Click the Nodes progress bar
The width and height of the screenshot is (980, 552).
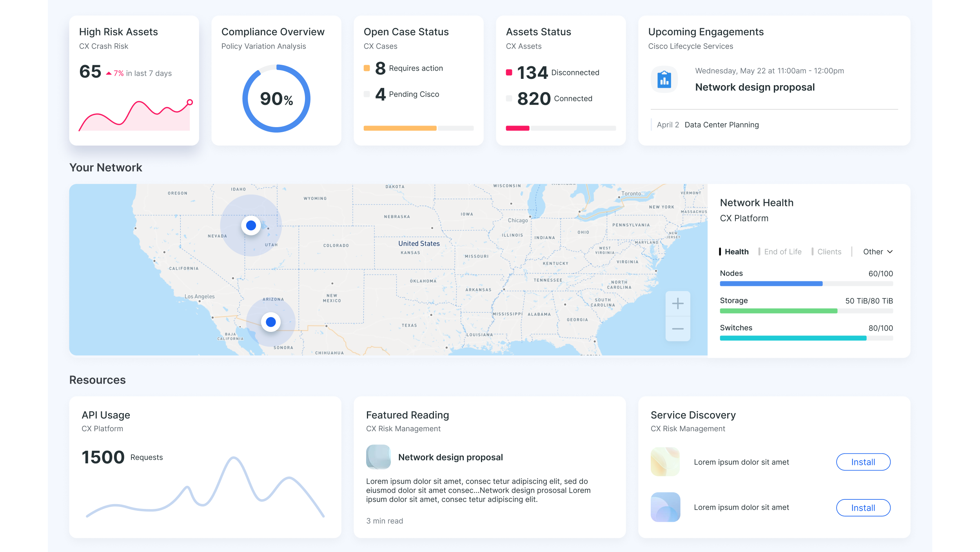tap(806, 284)
